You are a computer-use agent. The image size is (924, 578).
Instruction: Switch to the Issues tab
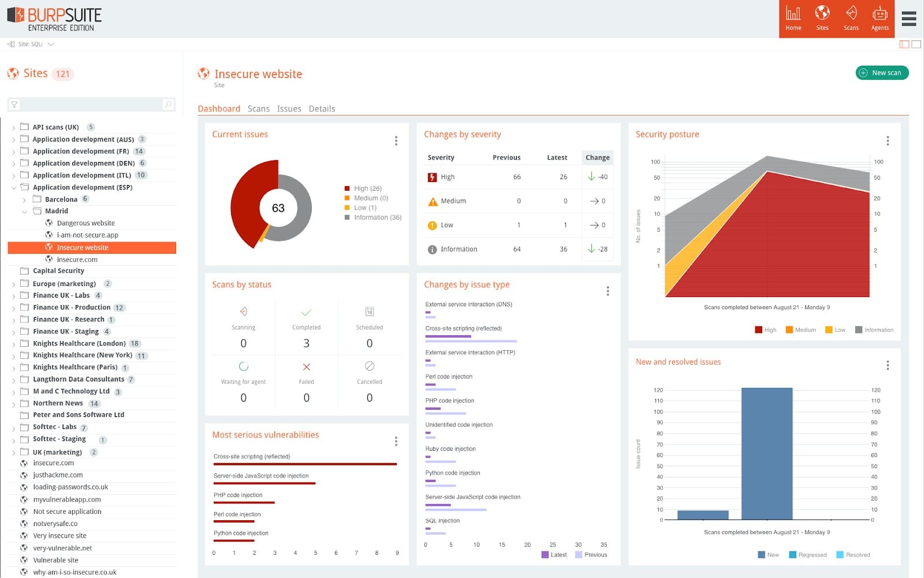pos(289,109)
